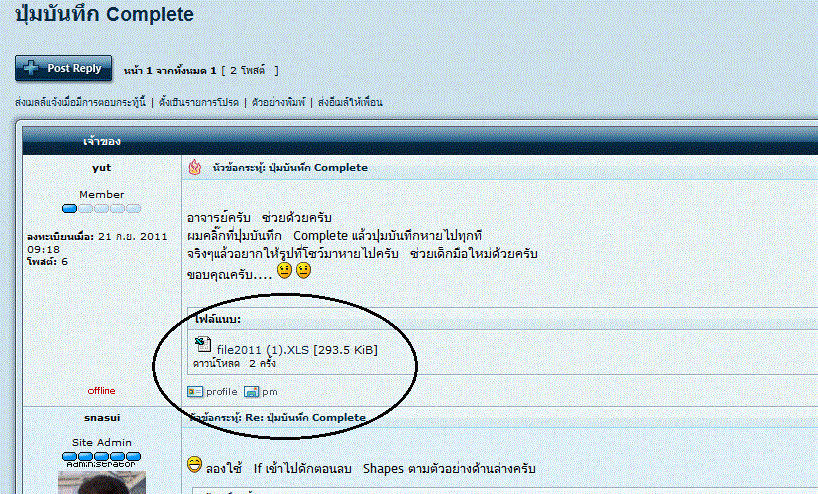
Task: Open the print view link
Action: pyautogui.click(x=280, y=102)
